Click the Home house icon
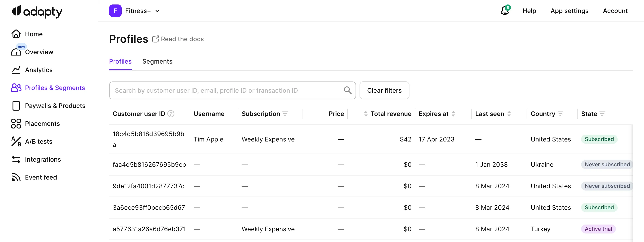This screenshot has width=644, height=242. coord(16,34)
